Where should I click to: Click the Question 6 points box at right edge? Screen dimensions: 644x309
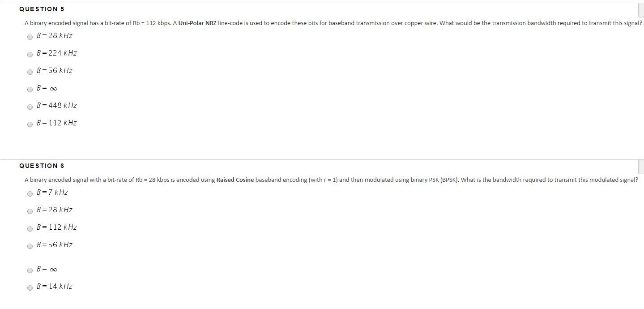coord(641,167)
